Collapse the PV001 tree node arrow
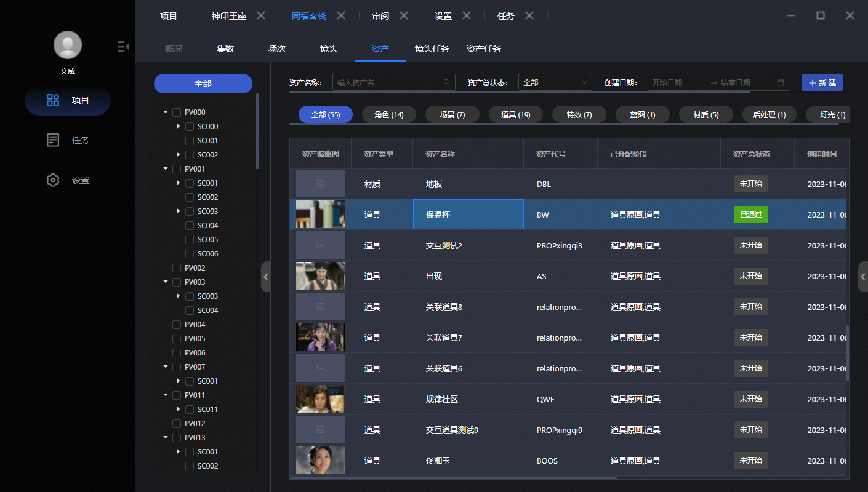The height and width of the screenshot is (492, 868). pyautogui.click(x=166, y=169)
